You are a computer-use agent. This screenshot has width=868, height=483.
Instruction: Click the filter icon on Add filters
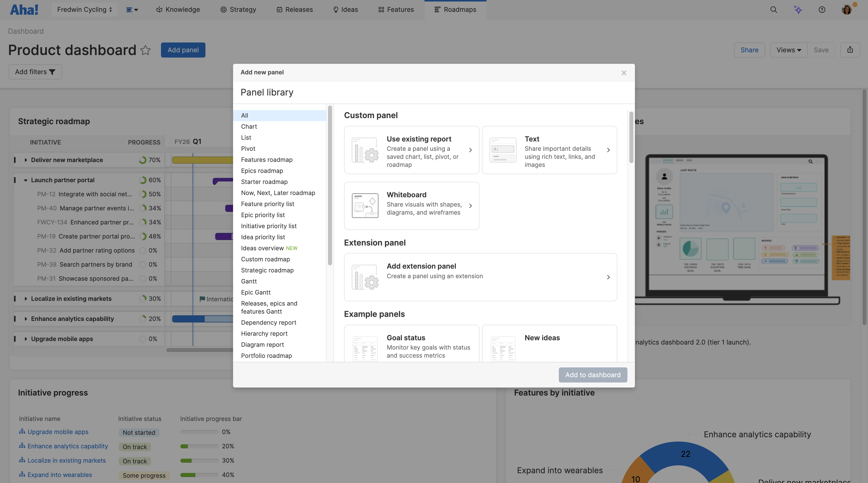(52, 71)
